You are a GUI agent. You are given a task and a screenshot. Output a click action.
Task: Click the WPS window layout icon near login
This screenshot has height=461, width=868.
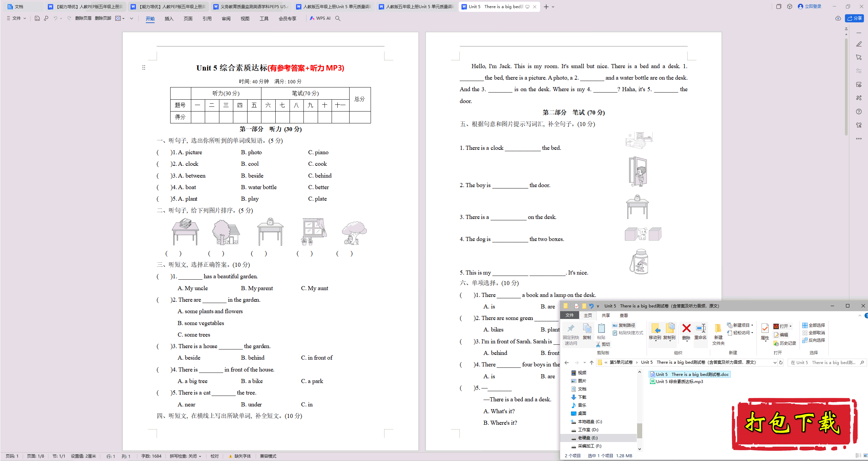tap(779, 6)
